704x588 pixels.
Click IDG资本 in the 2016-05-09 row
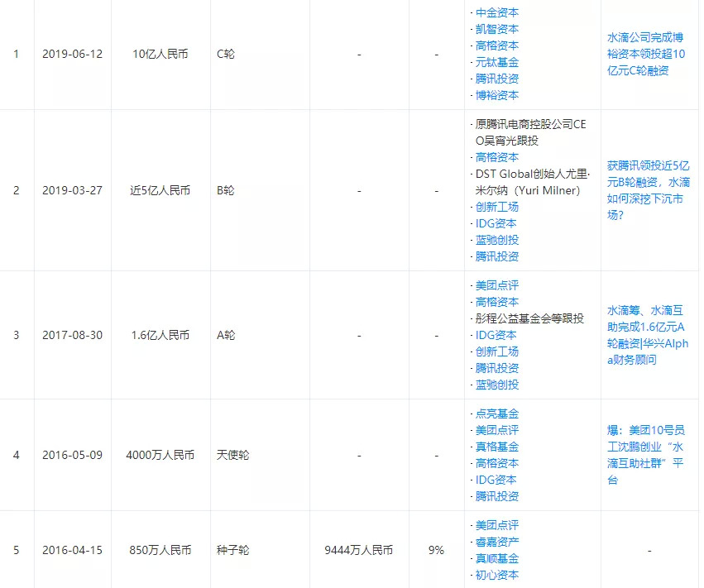[496, 480]
